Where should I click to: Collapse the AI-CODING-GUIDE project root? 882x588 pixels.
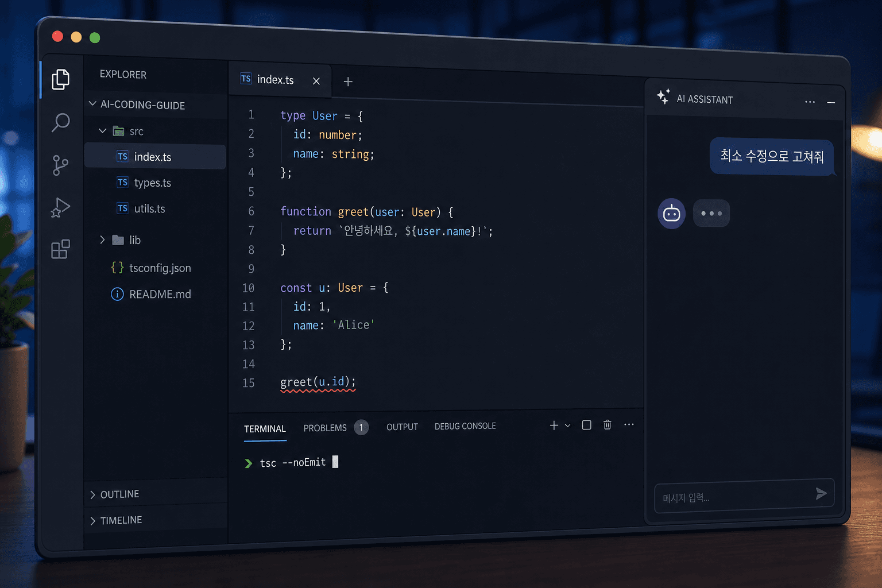click(x=92, y=104)
